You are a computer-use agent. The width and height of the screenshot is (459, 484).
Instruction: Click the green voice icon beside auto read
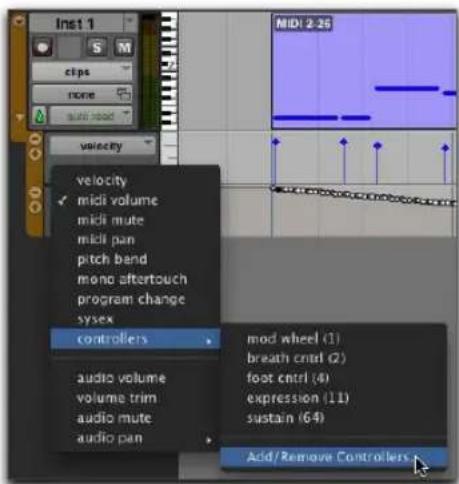tap(40, 116)
